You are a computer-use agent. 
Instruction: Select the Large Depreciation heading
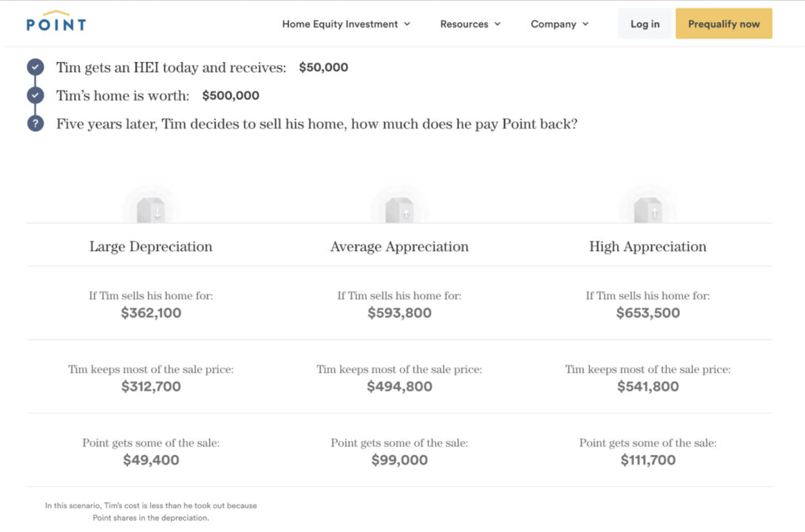(x=151, y=247)
